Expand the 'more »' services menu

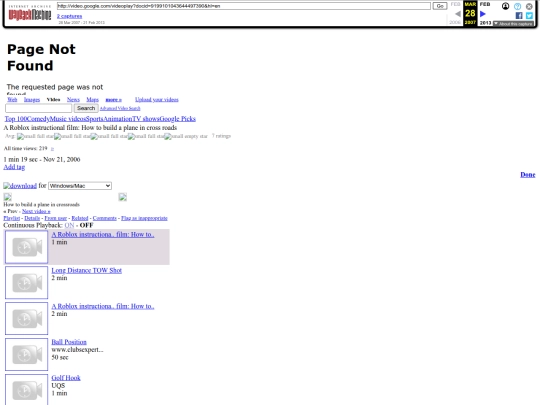pos(114,100)
